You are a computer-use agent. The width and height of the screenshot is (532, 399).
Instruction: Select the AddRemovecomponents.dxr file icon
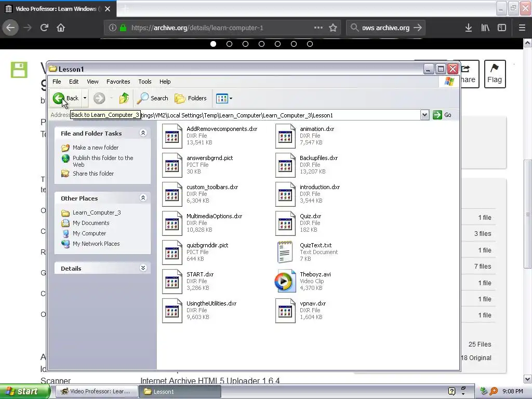click(x=172, y=136)
